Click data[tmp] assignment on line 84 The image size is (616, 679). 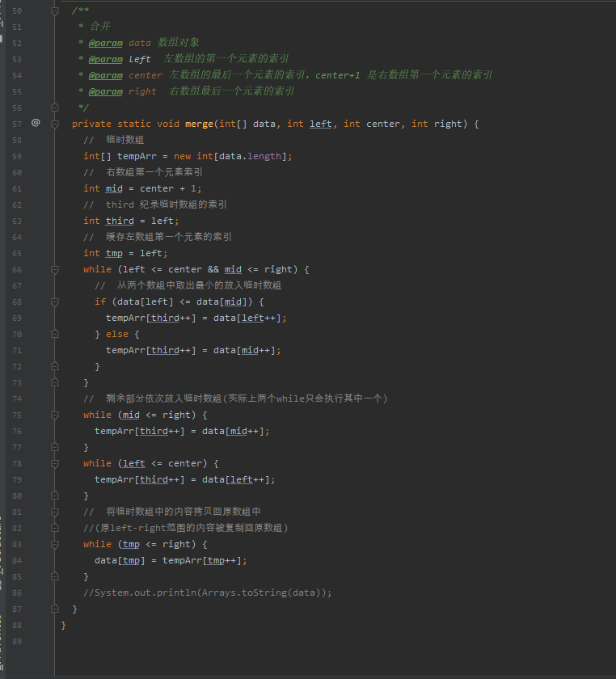(x=120, y=560)
